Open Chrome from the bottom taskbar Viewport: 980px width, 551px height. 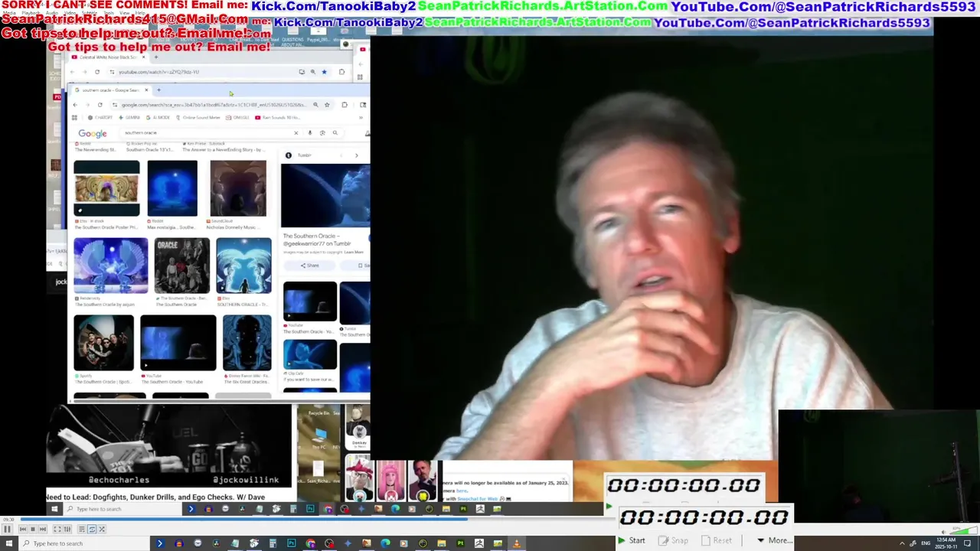click(x=310, y=543)
